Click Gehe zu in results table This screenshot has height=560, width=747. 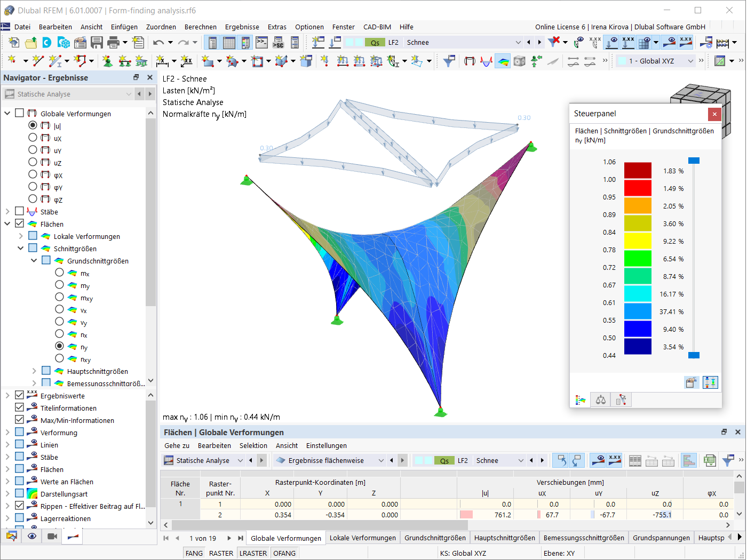(177, 445)
